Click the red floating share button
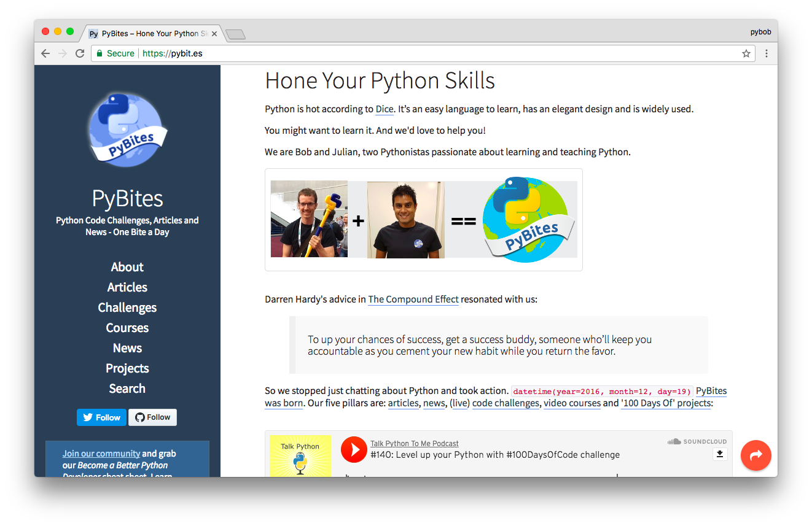 click(x=756, y=455)
